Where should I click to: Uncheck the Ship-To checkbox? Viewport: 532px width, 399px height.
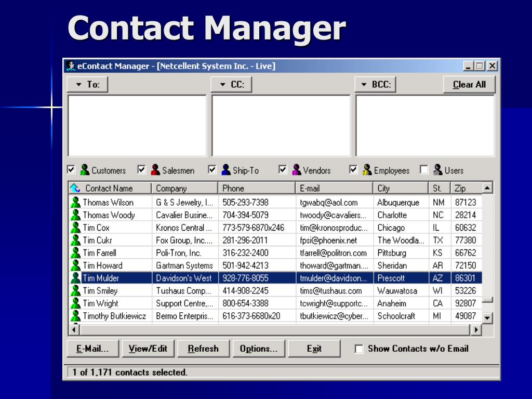pos(212,170)
